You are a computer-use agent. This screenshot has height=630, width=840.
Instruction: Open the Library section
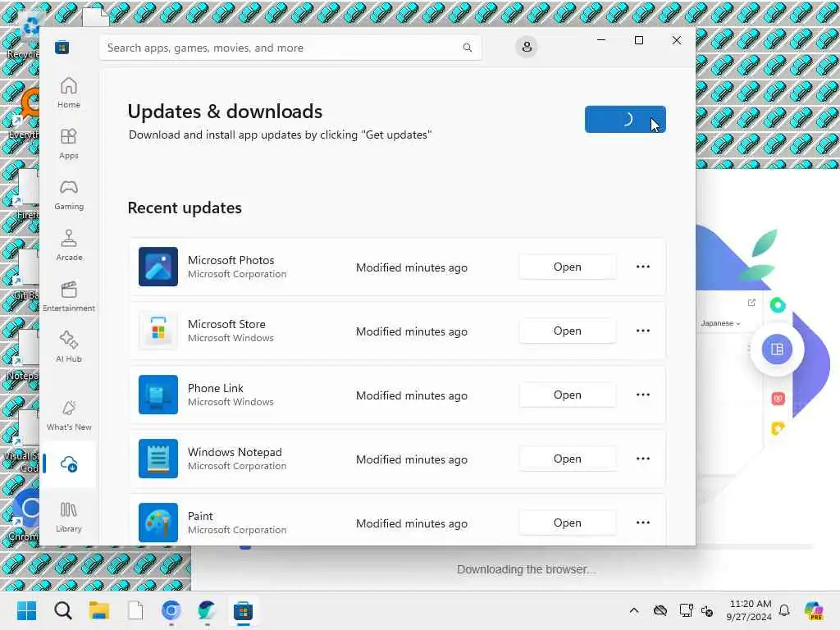(69, 517)
